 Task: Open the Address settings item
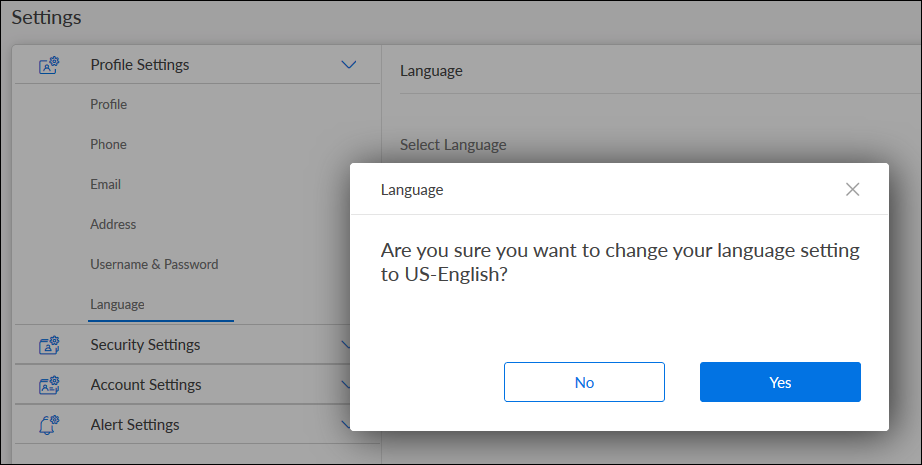pos(113,225)
